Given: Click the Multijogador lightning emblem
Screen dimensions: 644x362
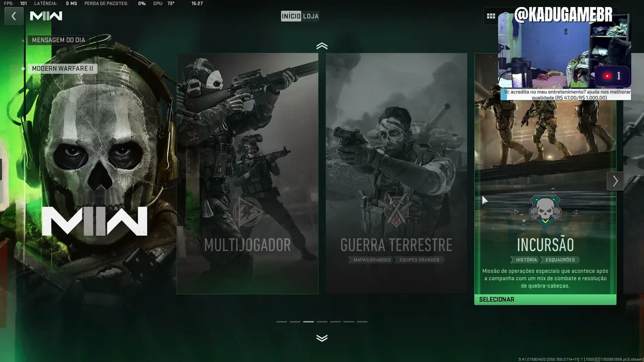Looking at the screenshot, I should click(x=248, y=211).
